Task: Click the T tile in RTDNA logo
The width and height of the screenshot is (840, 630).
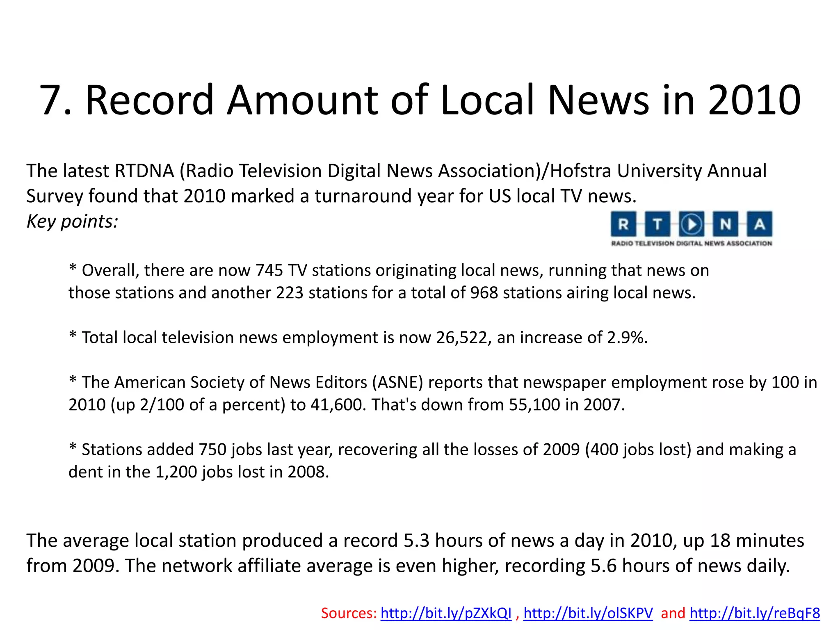Action: (657, 224)
